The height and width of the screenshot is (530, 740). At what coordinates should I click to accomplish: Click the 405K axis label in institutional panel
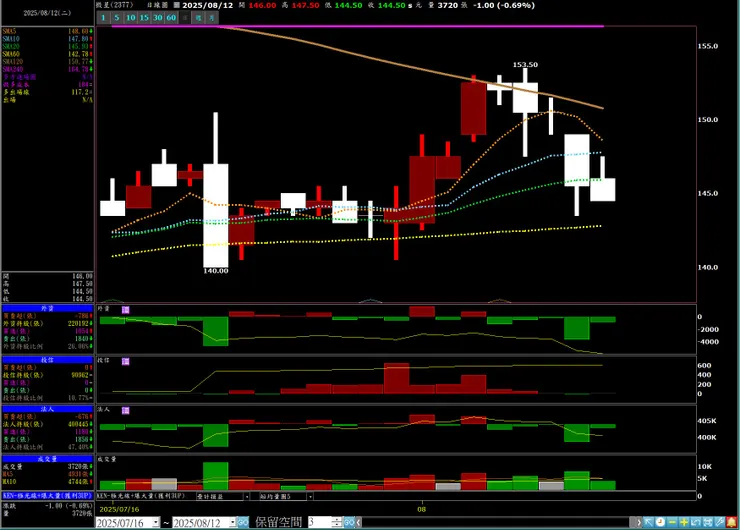point(707,421)
